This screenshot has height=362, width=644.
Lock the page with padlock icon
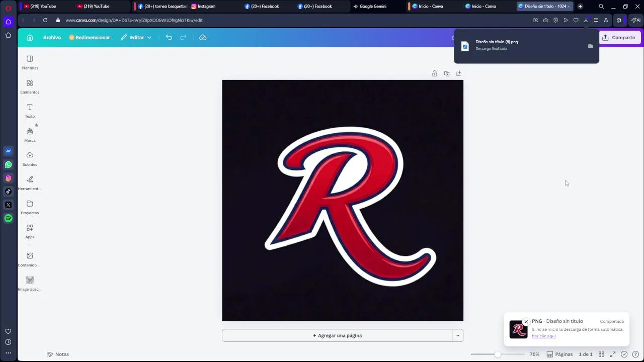[x=435, y=74]
